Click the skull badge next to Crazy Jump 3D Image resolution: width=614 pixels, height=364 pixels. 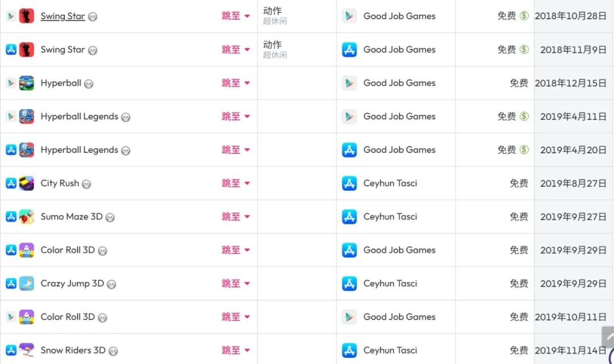[111, 284]
